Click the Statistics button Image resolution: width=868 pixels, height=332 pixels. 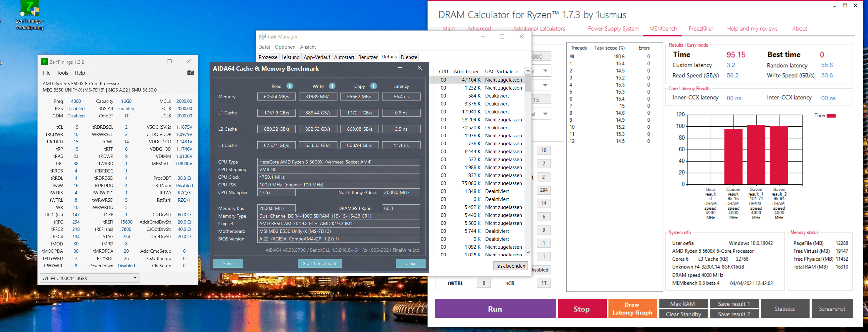[x=785, y=309]
